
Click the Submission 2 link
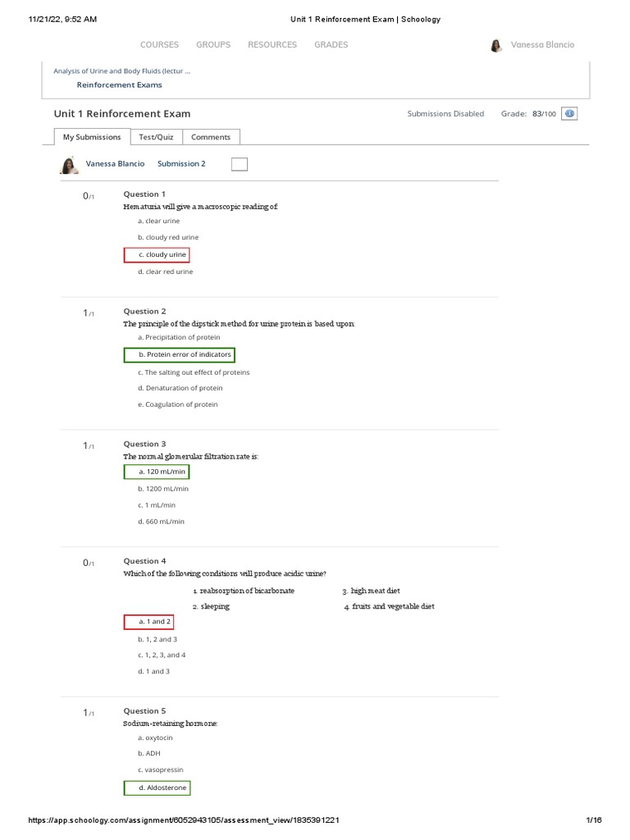tap(181, 164)
